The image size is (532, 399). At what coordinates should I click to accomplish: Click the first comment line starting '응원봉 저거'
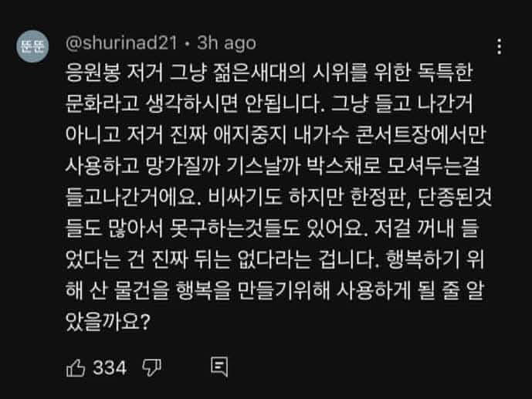(269, 73)
